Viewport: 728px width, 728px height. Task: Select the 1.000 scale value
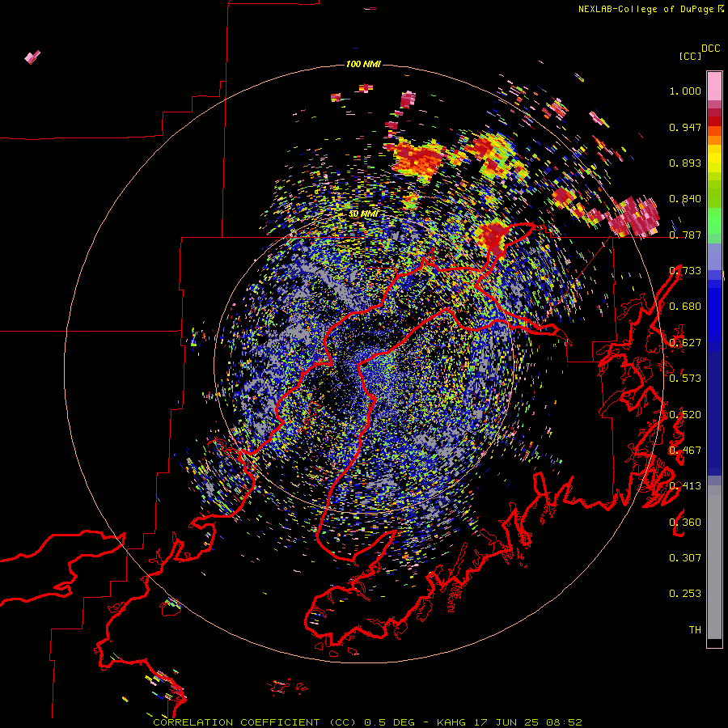(x=685, y=91)
